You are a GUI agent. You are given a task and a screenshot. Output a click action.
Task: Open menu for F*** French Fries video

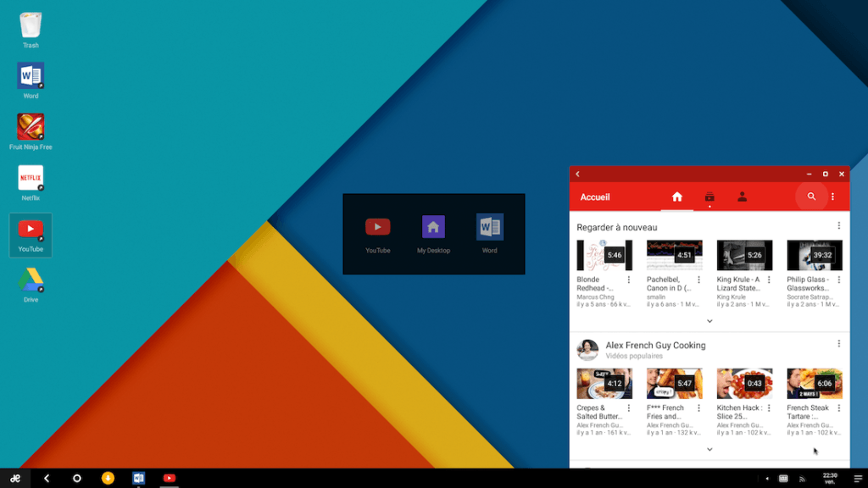tap(698, 408)
